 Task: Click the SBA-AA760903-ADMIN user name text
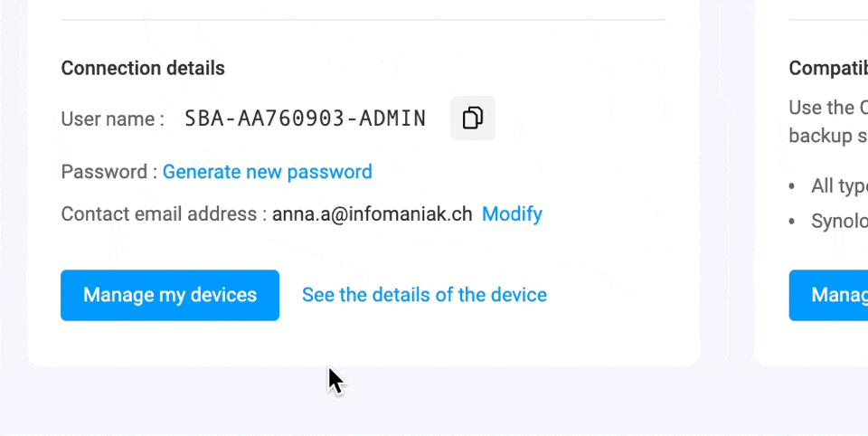point(305,118)
